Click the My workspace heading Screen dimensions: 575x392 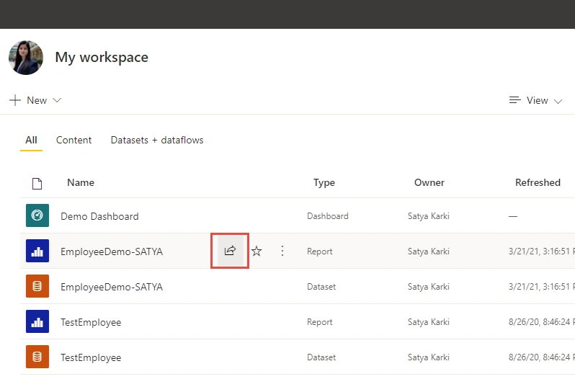(x=102, y=58)
